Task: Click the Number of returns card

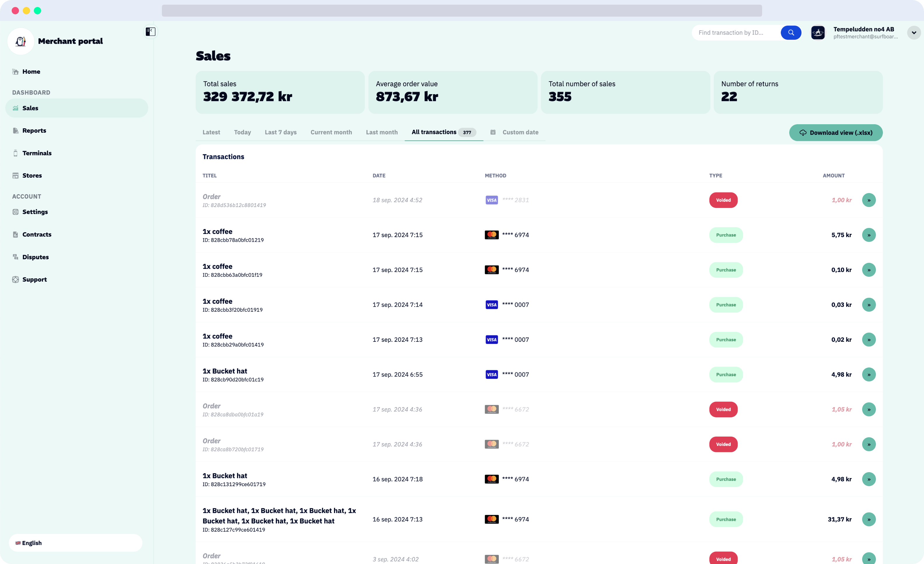Action: point(798,92)
